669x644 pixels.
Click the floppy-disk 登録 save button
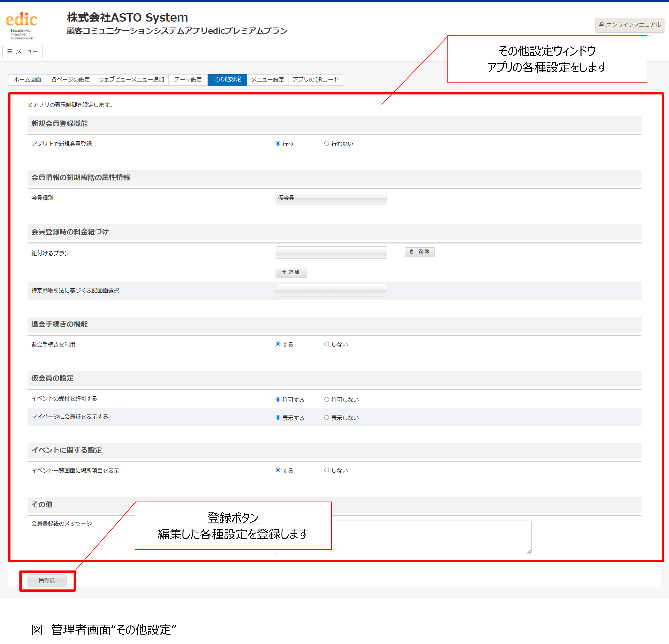[x=47, y=581]
